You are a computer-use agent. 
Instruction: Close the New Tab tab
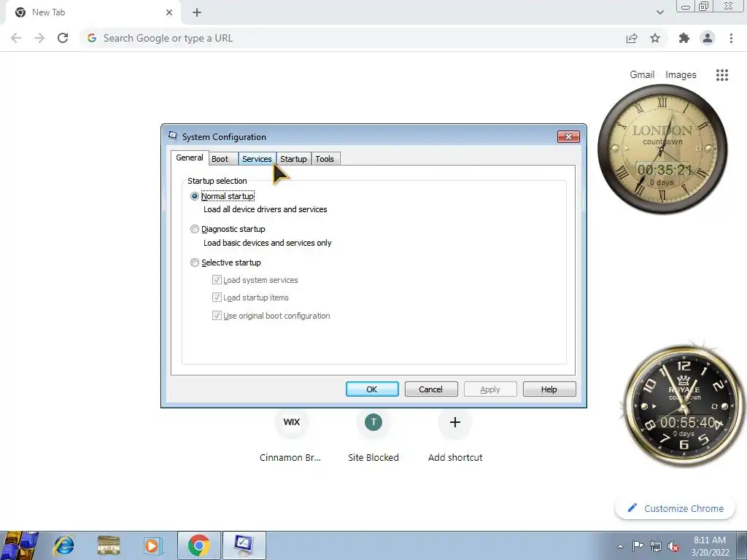(169, 12)
